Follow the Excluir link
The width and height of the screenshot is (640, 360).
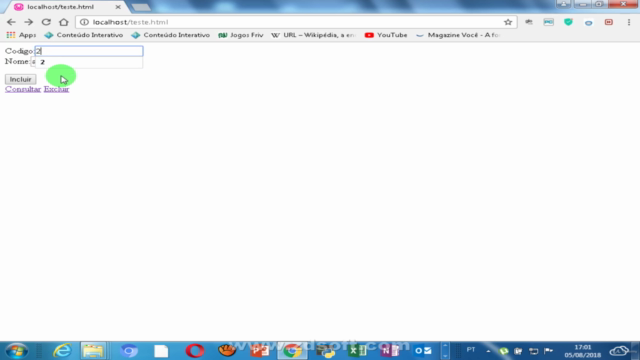56,89
